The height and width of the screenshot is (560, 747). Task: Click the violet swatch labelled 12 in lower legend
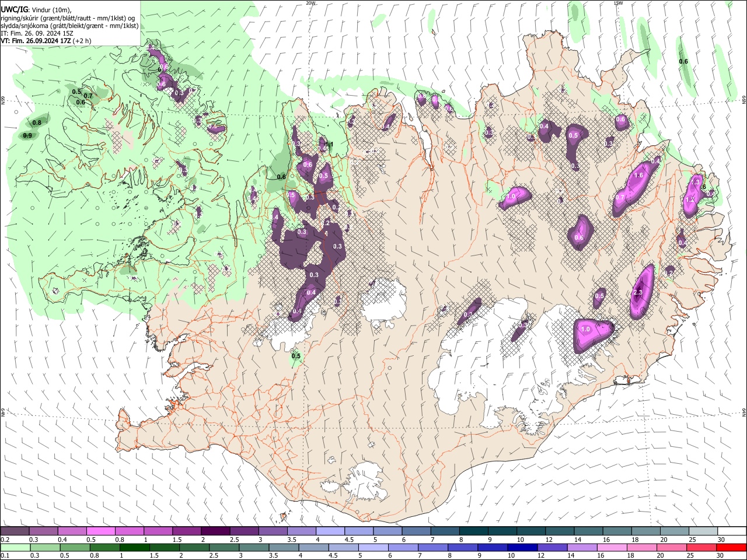(551, 547)
